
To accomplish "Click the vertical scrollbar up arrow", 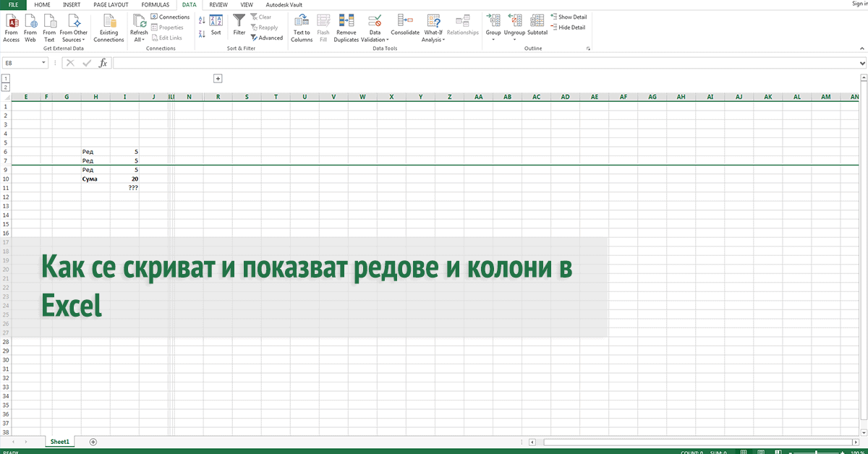I will [862, 78].
